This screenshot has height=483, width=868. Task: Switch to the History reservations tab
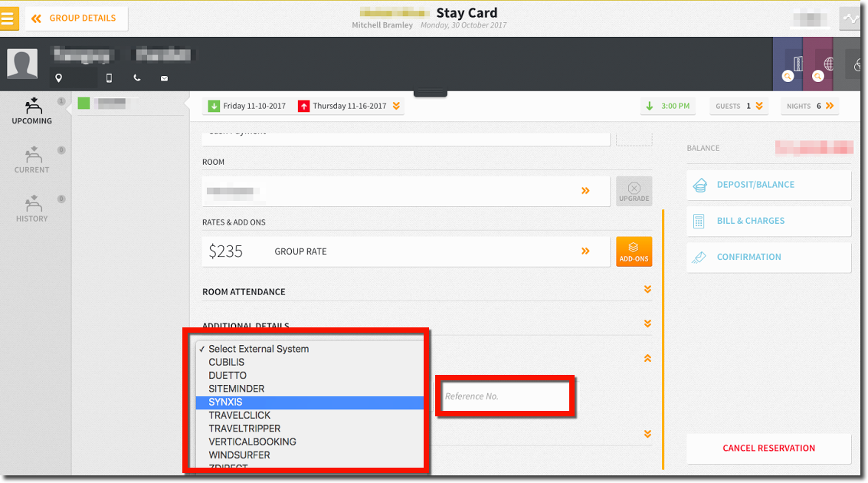[x=32, y=209]
